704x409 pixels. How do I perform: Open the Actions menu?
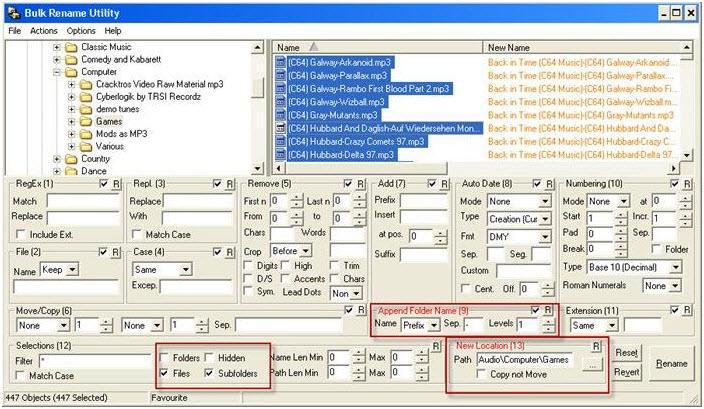point(44,31)
